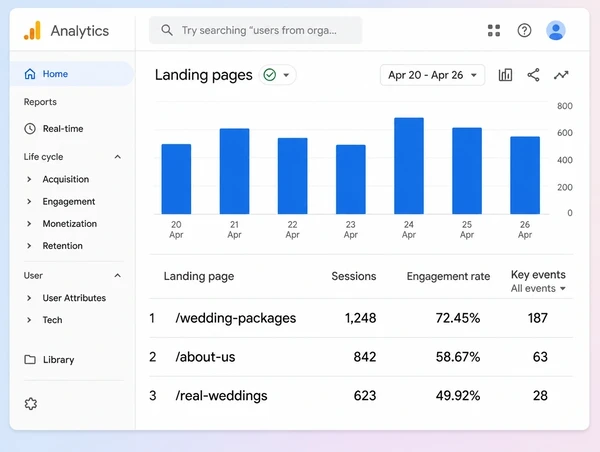The height and width of the screenshot is (452, 600).
Task: Click the 1,248 sessions value
Action: pyautogui.click(x=360, y=318)
